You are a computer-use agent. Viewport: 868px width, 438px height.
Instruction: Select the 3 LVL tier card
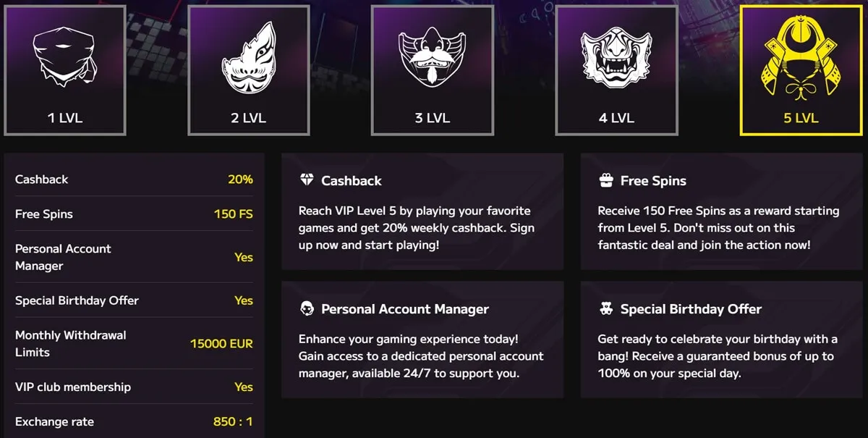433,69
